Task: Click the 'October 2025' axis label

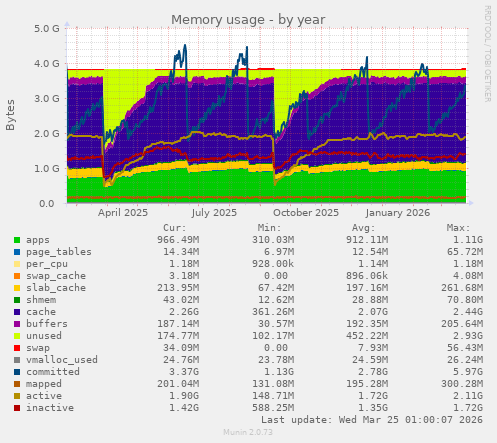Action: [x=306, y=213]
